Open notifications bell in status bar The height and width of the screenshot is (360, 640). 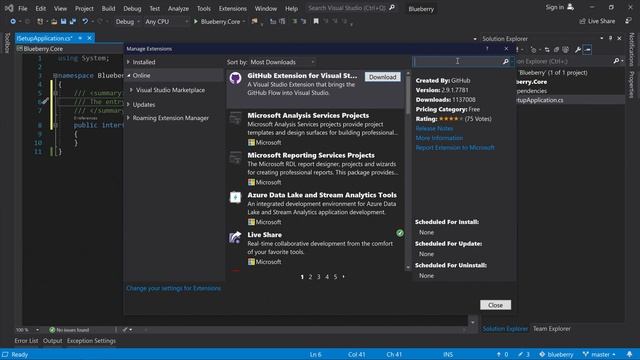(630, 354)
